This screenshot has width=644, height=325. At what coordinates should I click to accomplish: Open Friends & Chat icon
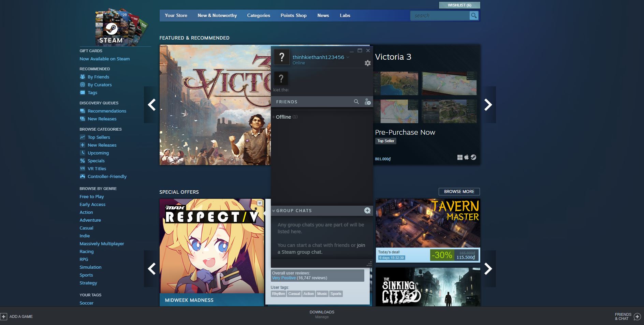click(637, 316)
